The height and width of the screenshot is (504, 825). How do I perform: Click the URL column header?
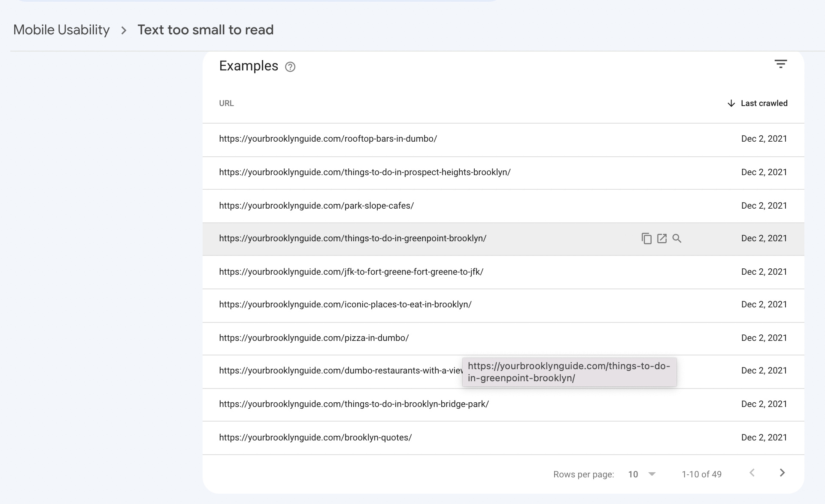point(226,103)
